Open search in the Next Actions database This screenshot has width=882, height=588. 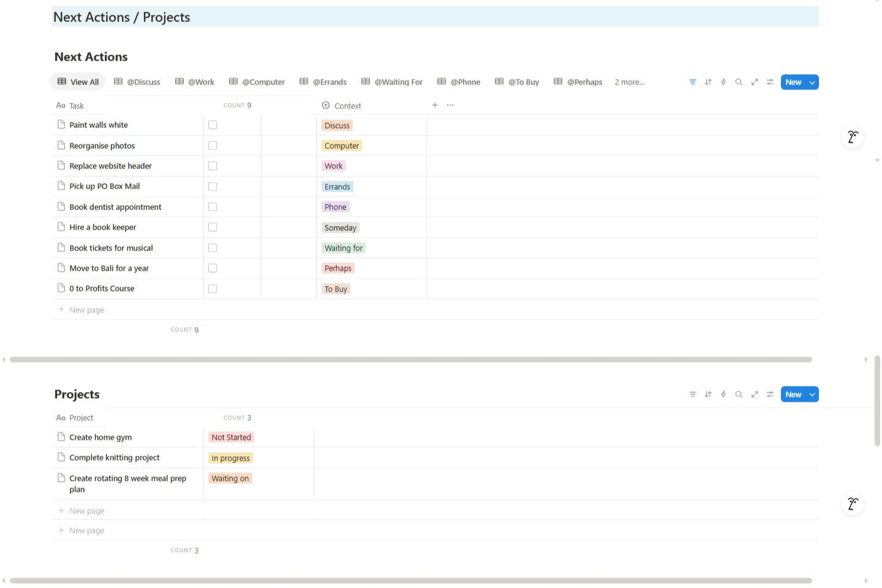pyautogui.click(x=739, y=82)
